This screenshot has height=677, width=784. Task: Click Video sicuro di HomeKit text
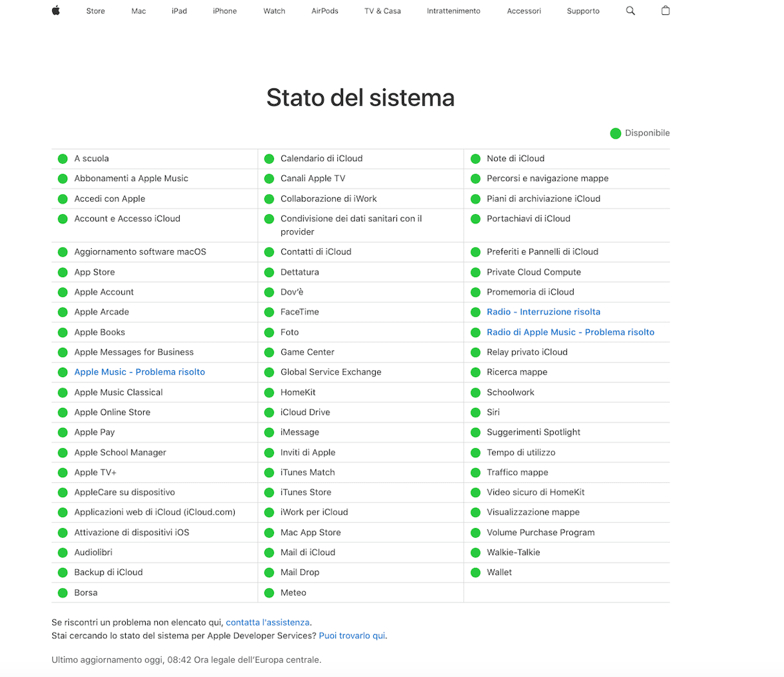[536, 493]
